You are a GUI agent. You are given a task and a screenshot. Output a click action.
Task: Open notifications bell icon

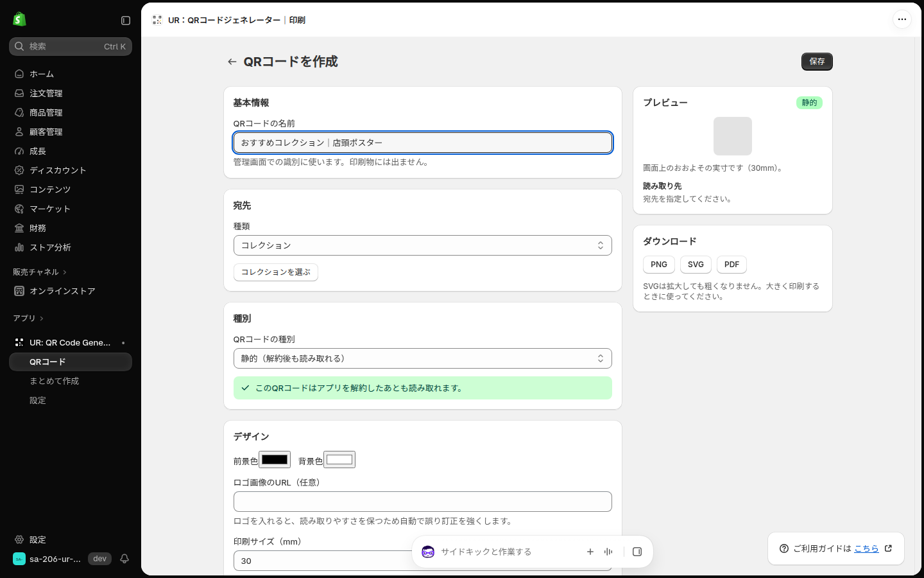click(124, 559)
